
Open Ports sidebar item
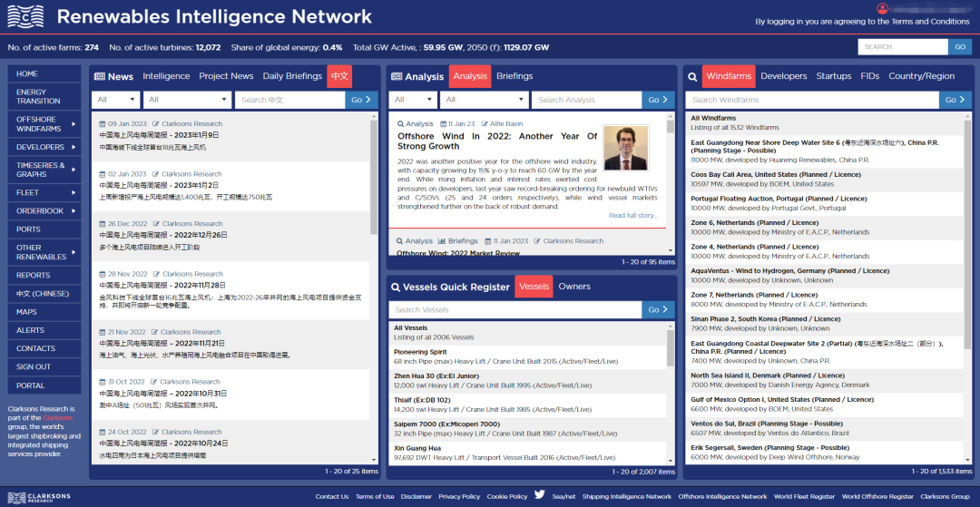coord(44,229)
